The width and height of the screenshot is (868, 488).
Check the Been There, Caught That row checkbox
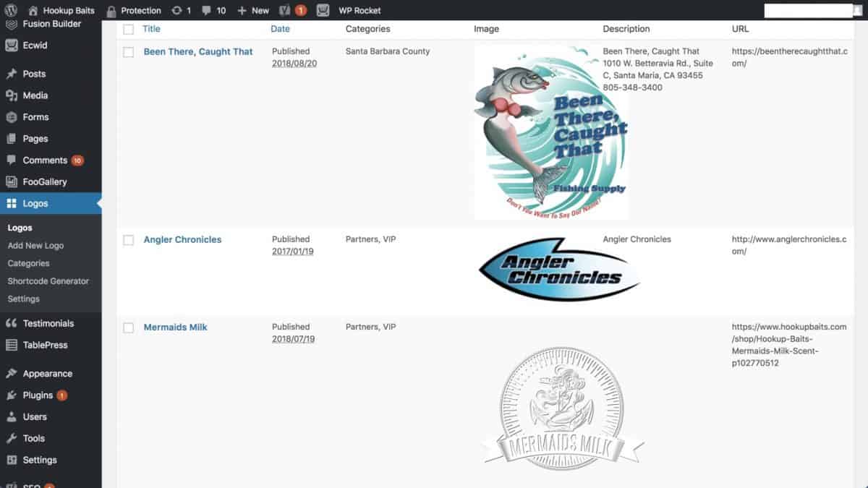pos(128,52)
